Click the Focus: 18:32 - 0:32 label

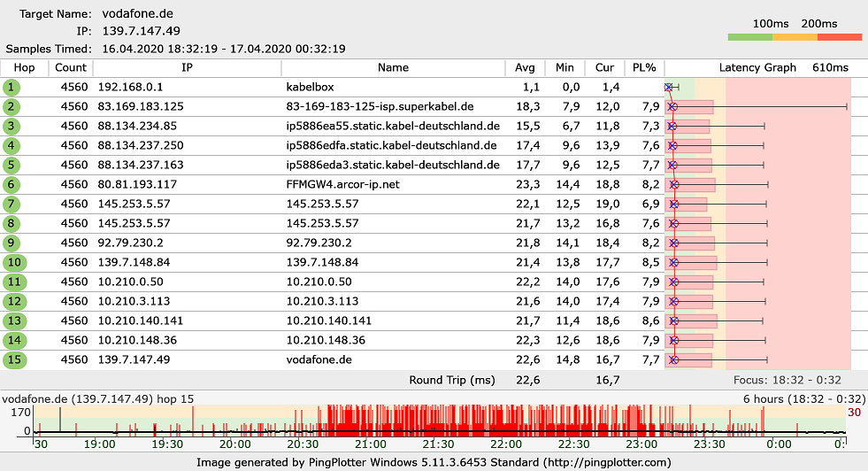point(787,380)
